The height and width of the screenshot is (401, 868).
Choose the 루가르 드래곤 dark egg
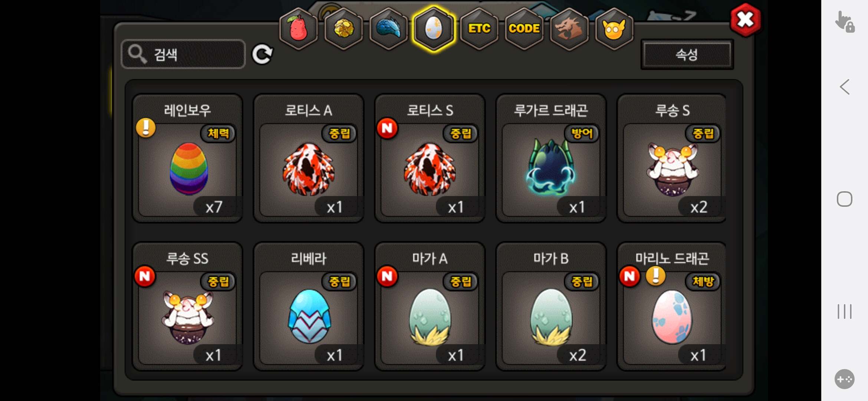(x=551, y=158)
